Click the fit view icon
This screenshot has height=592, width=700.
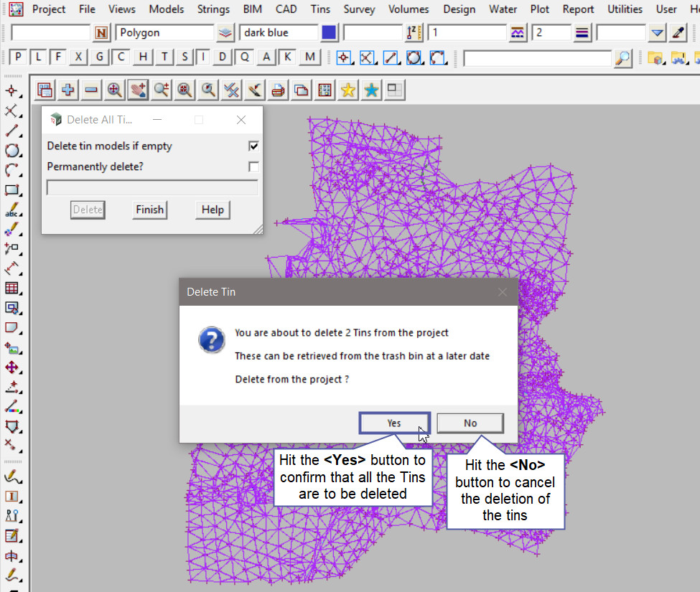point(114,90)
